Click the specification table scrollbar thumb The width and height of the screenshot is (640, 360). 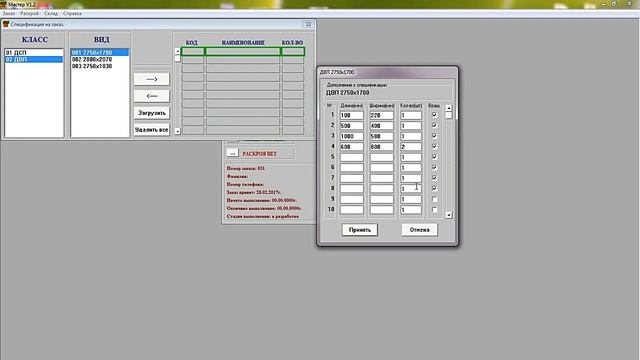click(x=177, y=58)
